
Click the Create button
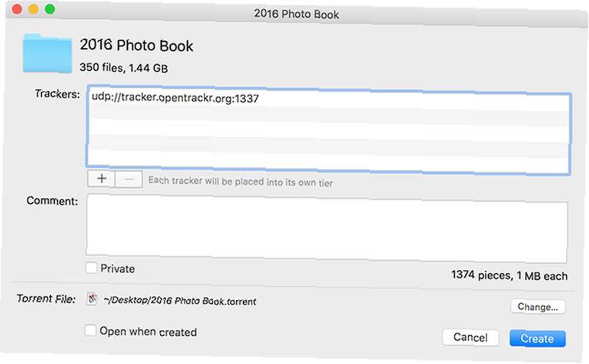[x=538, y=339]
